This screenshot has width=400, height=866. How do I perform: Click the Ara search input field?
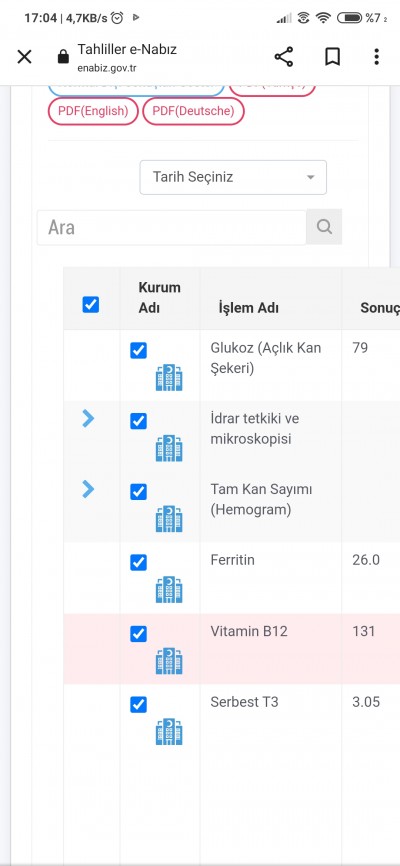click(172, 227)
